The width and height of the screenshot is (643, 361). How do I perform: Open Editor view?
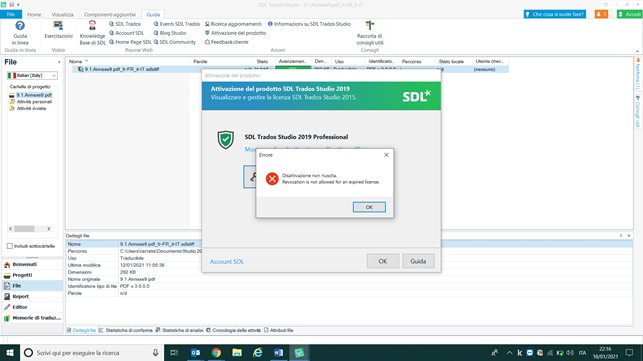[x=32, y=307]
